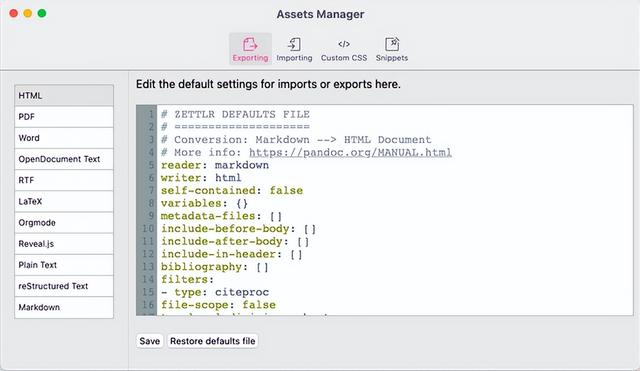Switch to the Importing tab icon
The image size is (640, 371).
click(x=294, y=44)
